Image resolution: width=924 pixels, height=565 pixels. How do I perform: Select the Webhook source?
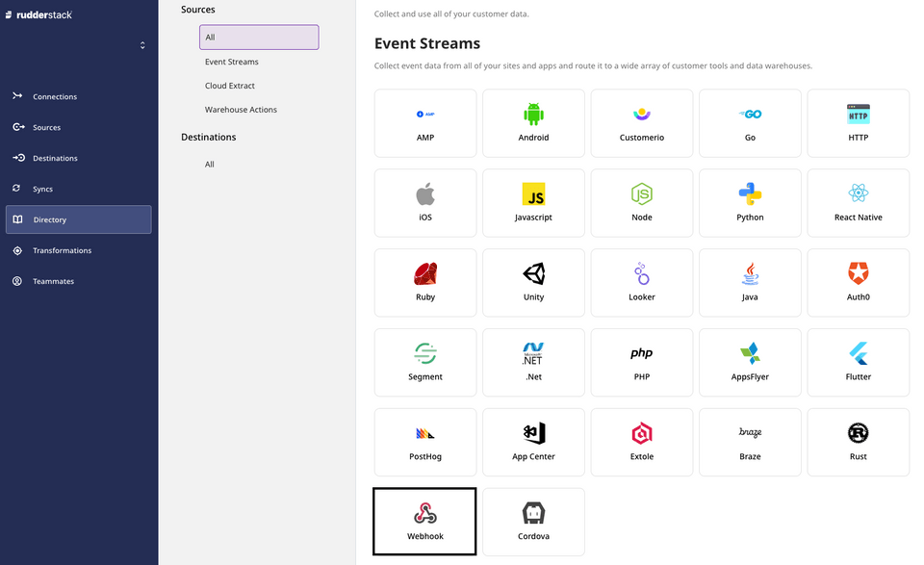point(424,522)
